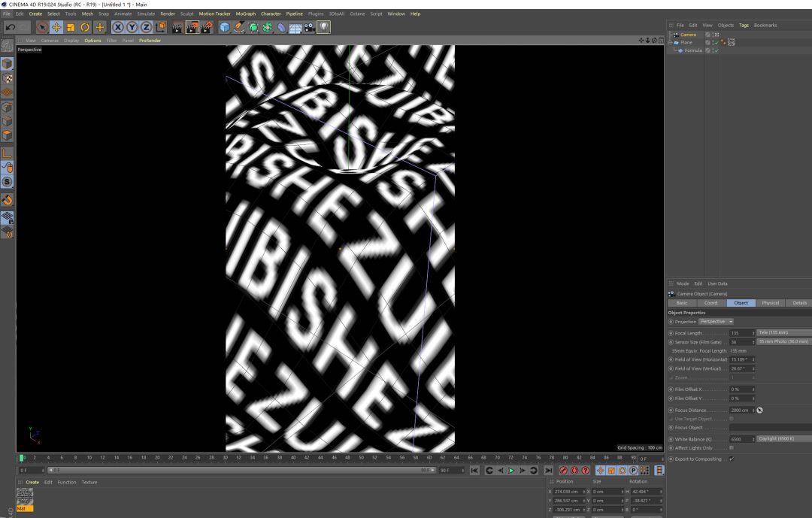Open the Projection dropdown
The height and width of the screenshot is (518, 812).
tap(716, 322)
